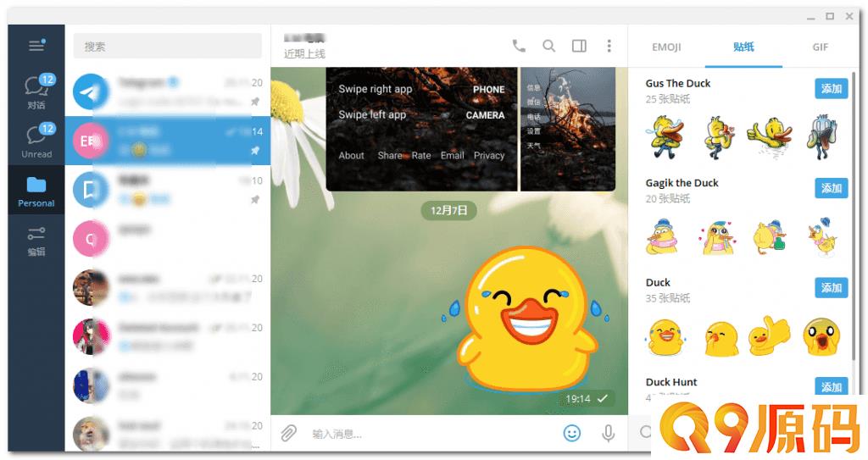Screen dimensions: 868x460
Task: Open chat with hamster avatar
Action: (167, 434)
